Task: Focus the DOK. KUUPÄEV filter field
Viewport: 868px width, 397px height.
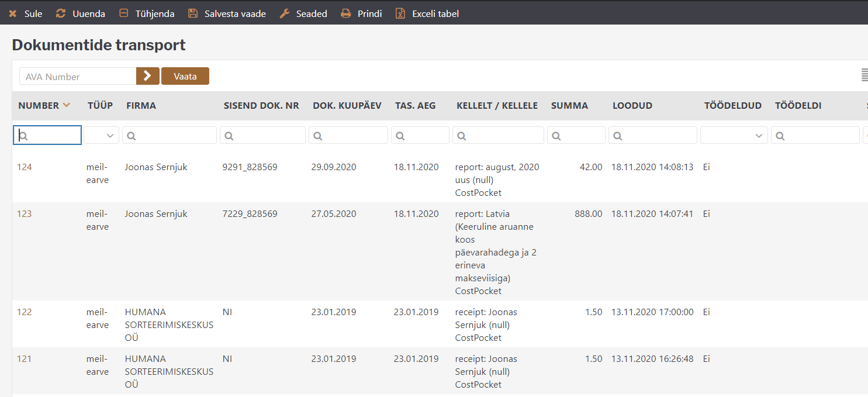Action: click(348, 135)
